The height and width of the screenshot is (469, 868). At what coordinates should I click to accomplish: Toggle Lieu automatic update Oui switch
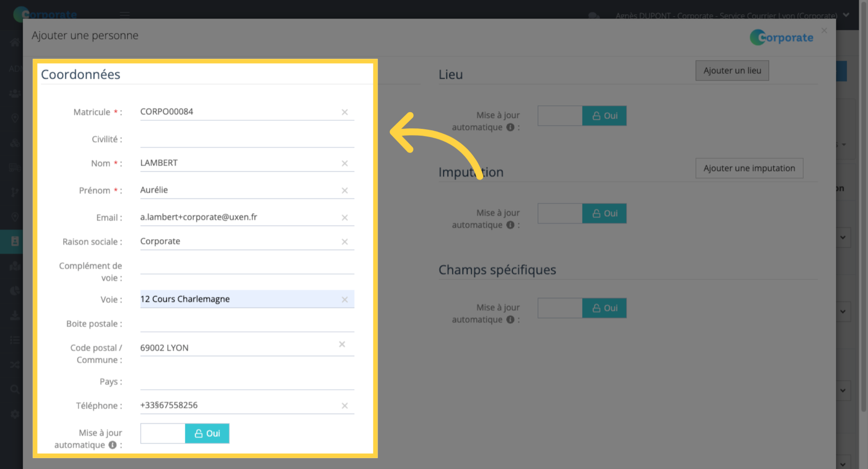(582, 116)
